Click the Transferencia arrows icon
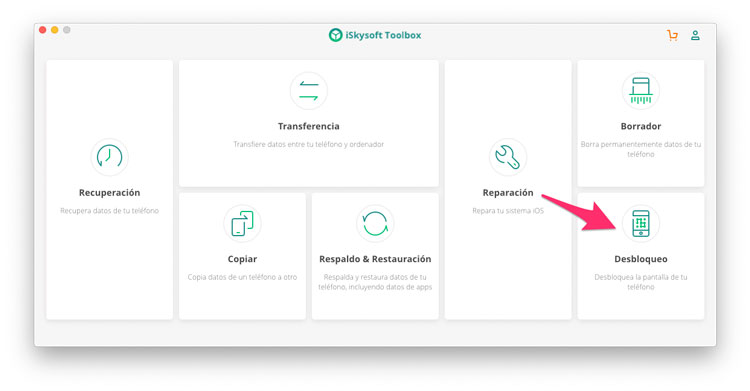The width and height of the screenshot is (750, 391). [309, 91]
